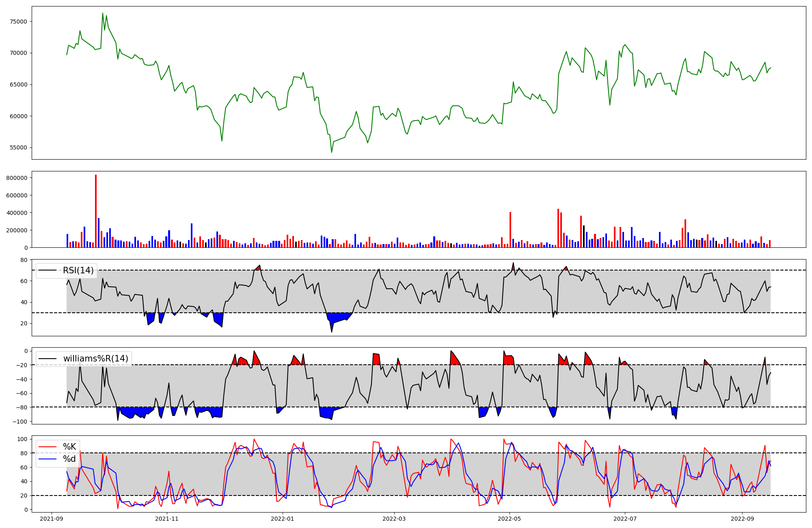Click the blue %d legend line sample

[48, 459]
